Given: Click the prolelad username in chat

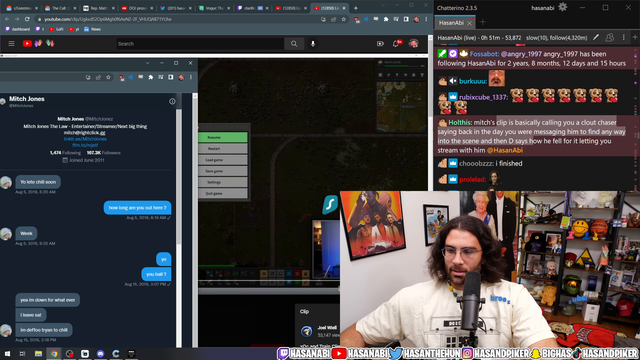Looking at the screenshot, I should pyautogui.click(x=473, y=180).
